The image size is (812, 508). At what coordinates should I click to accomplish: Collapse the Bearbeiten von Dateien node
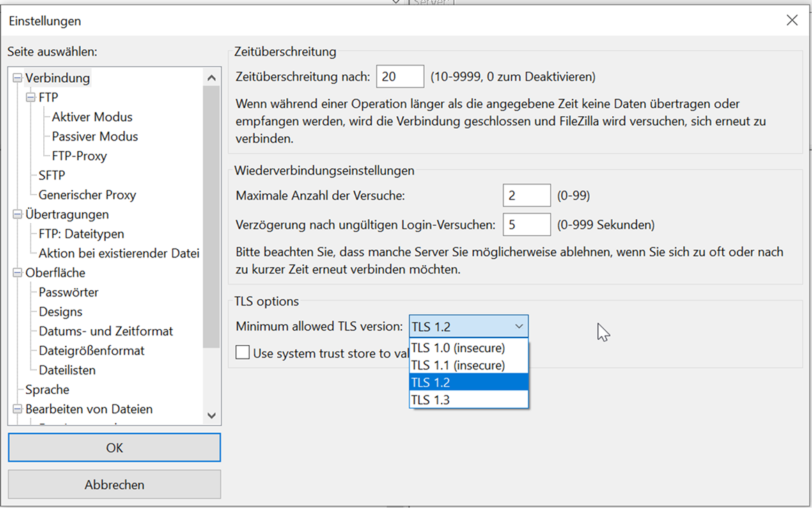coord(17,408)
